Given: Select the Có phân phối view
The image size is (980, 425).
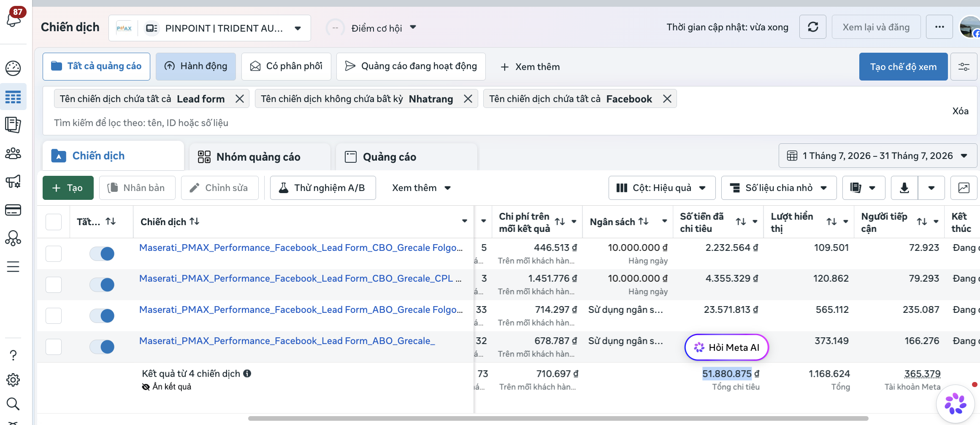Looking at the screenshot, I should click(286, 66).
